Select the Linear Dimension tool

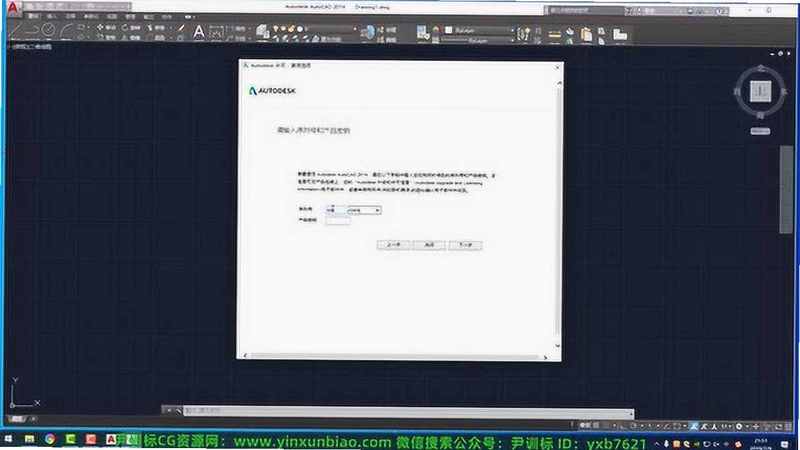pos(216,32)
